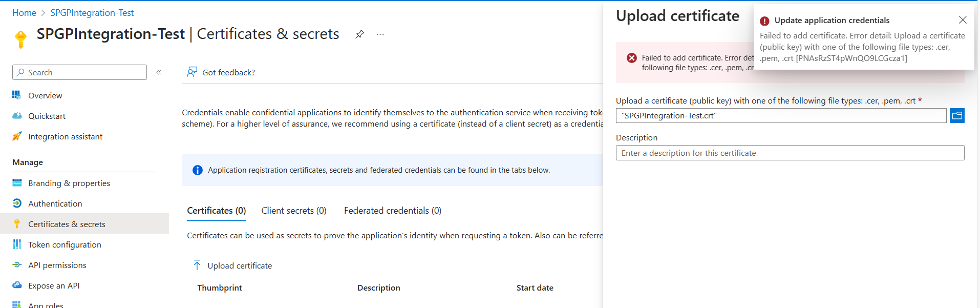Open Token configuration
Viewport: 980px width, 308px height.
point(65,244)
